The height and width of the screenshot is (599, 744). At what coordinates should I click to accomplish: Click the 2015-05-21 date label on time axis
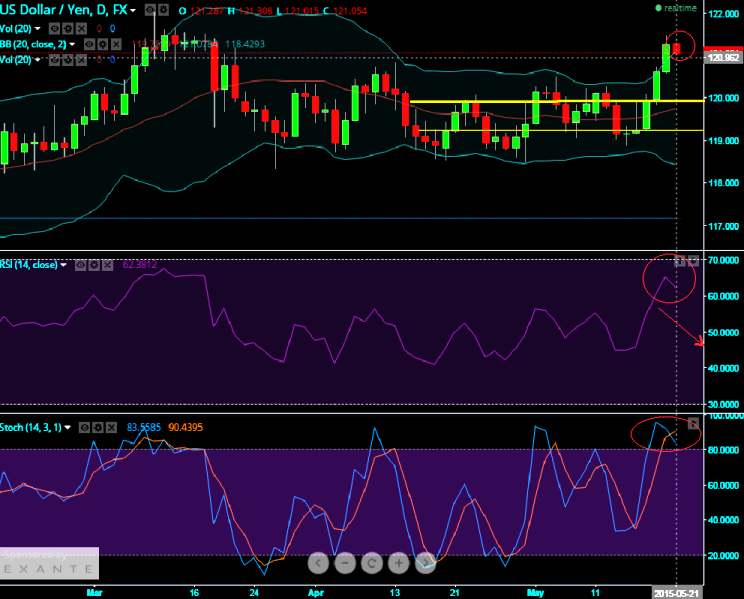[676, 593]
